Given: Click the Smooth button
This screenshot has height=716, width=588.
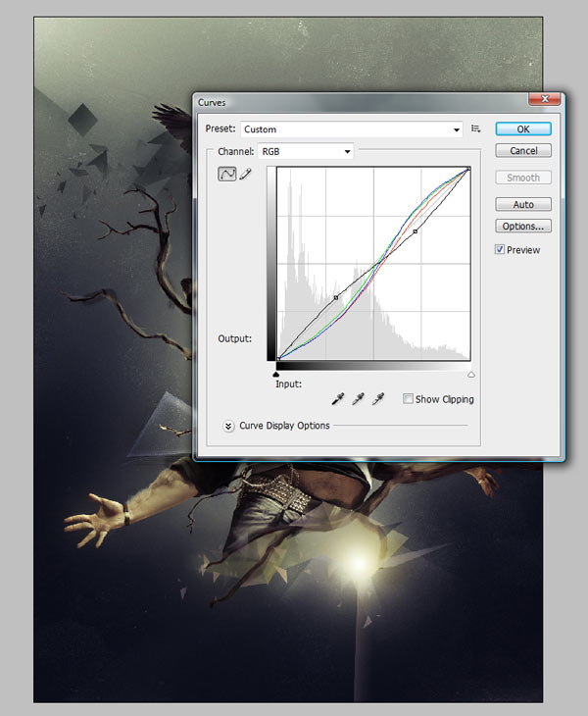Looking at the screenshot, I should tap(523, 178).
